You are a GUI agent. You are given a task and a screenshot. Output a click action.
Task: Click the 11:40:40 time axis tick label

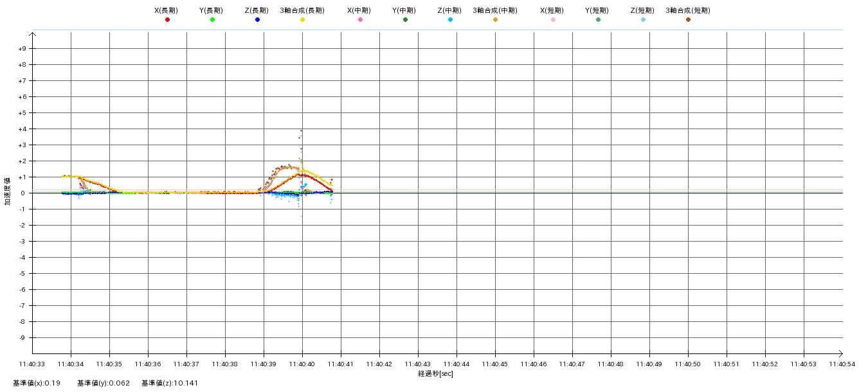click(x=302, y=364)
